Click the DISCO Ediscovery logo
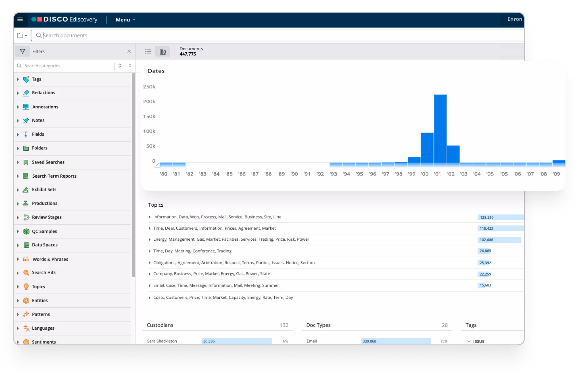The width and height of the screenshot is (588, 383). point(65,19)
